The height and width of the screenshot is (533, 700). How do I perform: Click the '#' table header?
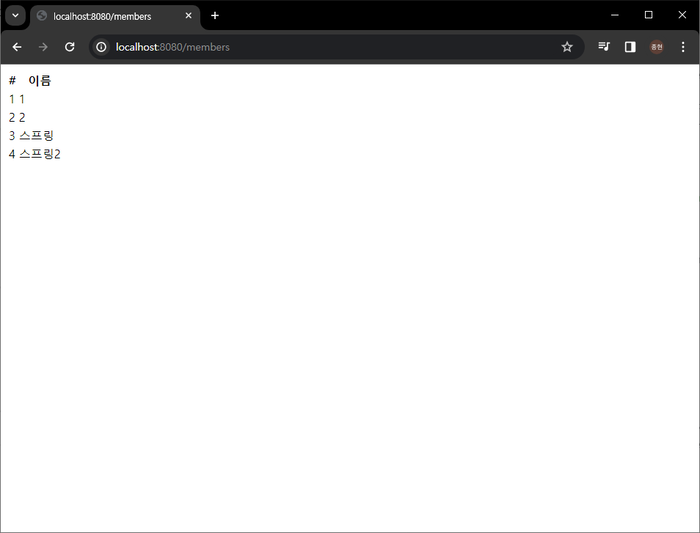point(12,81)
